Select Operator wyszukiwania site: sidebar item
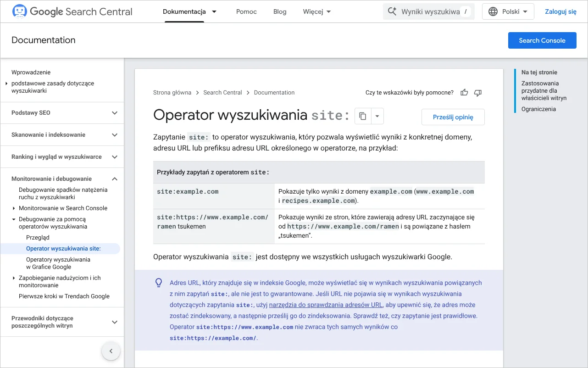The height and width of the screenshot is (368, 588). point(63,249)
